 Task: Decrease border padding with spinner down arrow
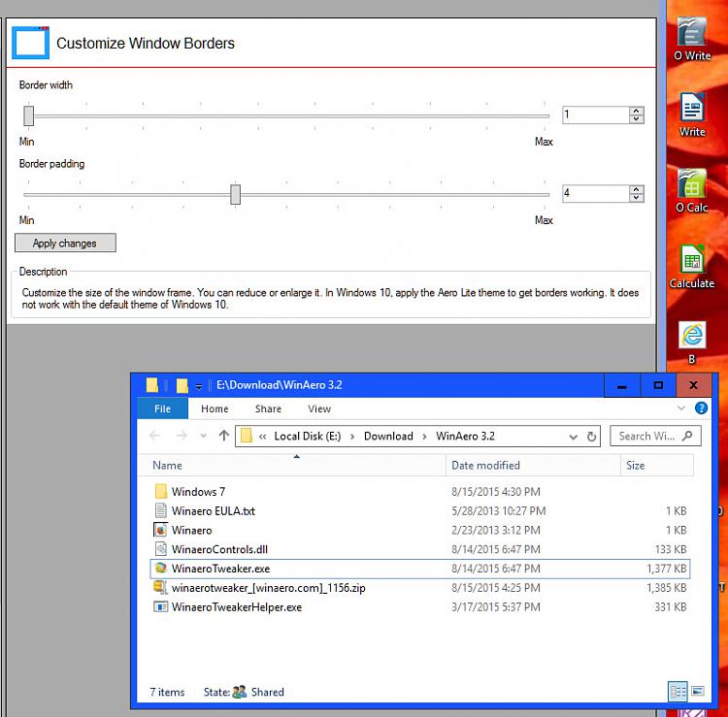(x=636, y=197)
